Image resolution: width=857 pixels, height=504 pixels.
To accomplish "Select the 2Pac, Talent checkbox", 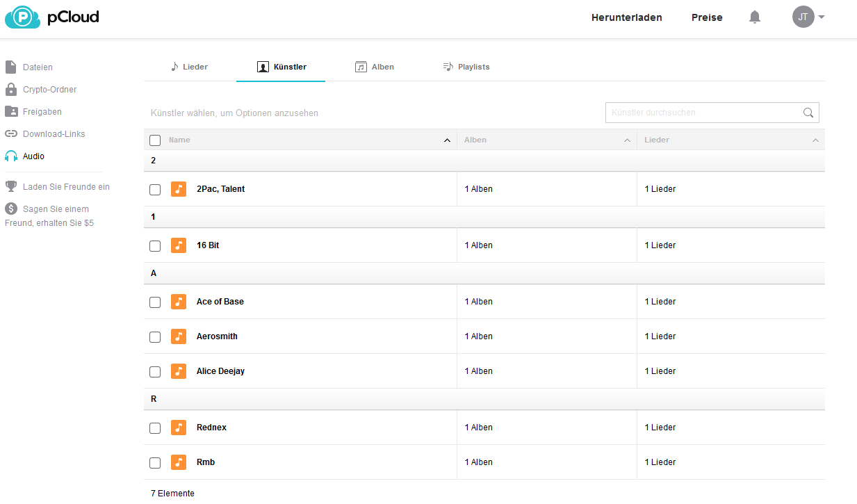I will 155,190.
